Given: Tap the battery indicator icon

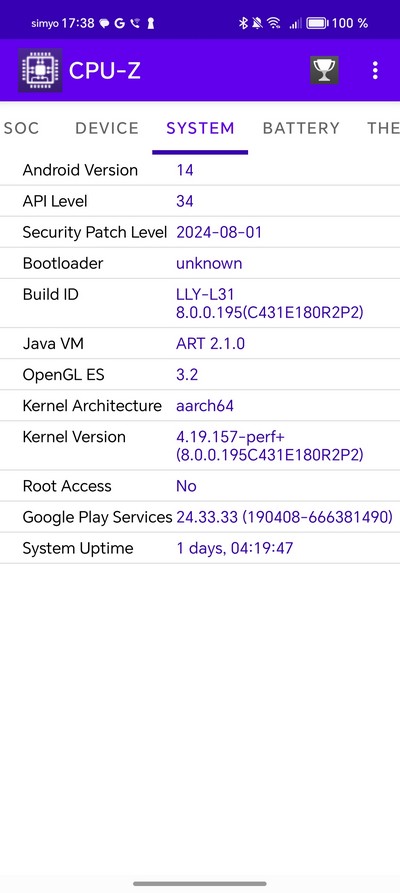Looking at the screenshot, I should pos(317,23).
